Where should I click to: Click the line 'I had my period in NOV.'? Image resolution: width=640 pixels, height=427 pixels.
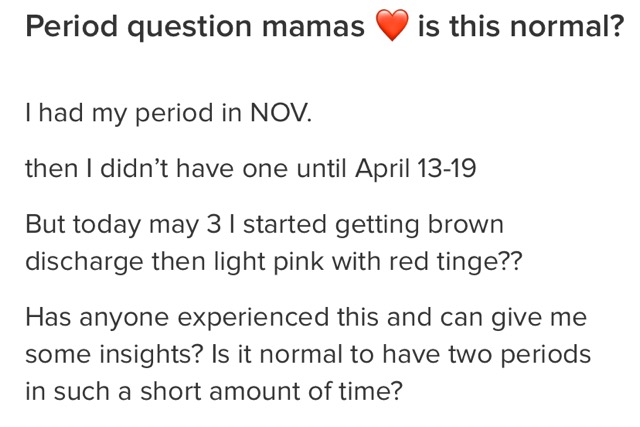pyautogui.click(x=169, y=113)
